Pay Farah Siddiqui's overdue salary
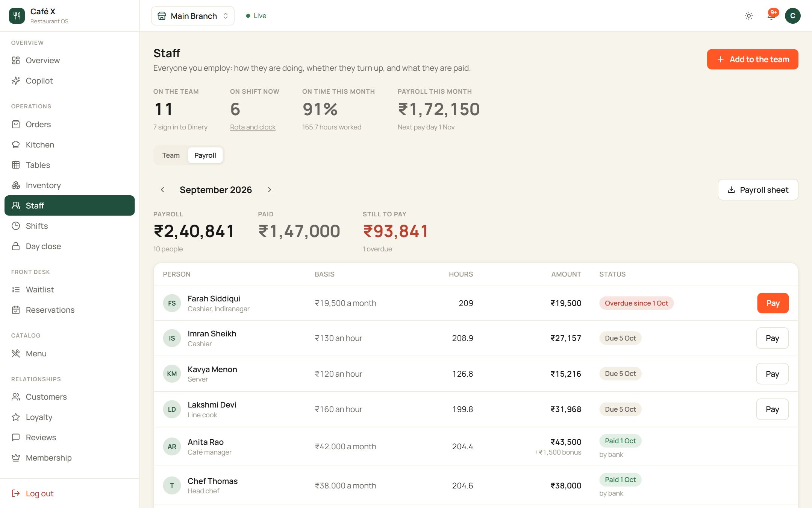The height and width of the screenshot is (508, 812). (x=773, y=303)
